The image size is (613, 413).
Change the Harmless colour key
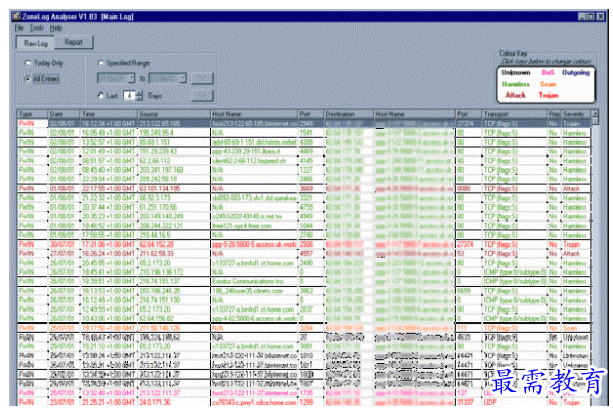click(x=516, y=84)
